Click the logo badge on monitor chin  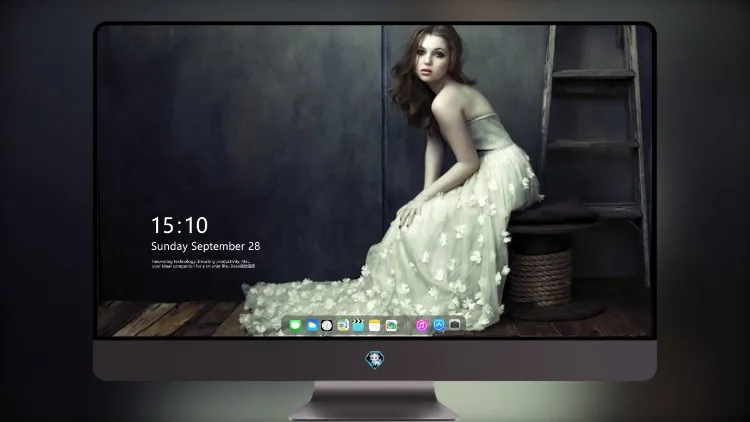[x=375, y=360]
